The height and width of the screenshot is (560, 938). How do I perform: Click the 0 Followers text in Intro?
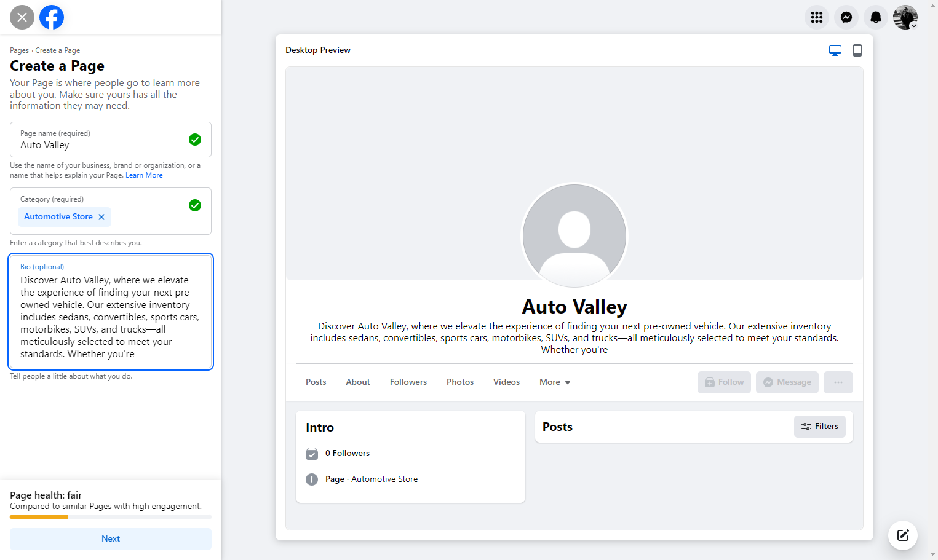(348, 453)
